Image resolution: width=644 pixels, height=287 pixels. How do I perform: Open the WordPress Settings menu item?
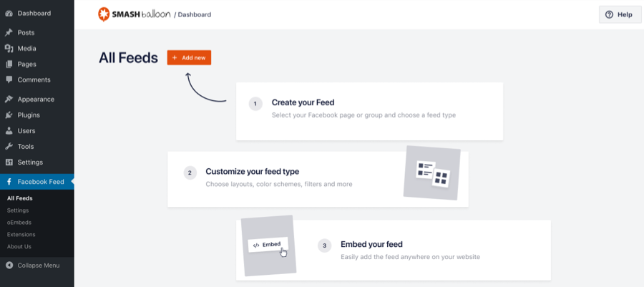[x=30, y=162]
